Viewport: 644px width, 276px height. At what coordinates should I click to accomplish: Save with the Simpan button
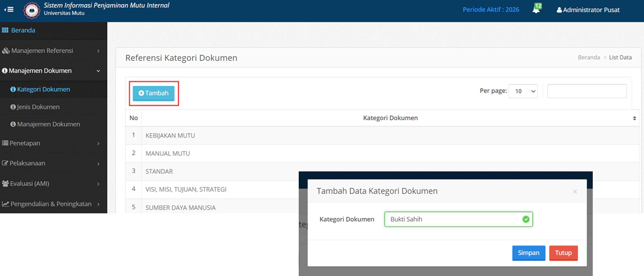coord(529,253)
